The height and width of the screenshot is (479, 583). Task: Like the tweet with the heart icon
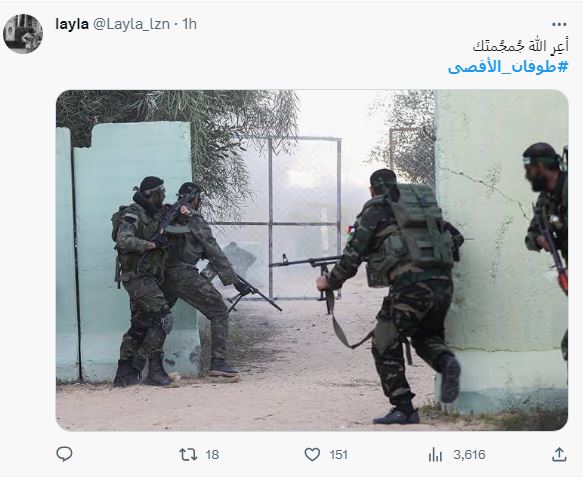312,454
